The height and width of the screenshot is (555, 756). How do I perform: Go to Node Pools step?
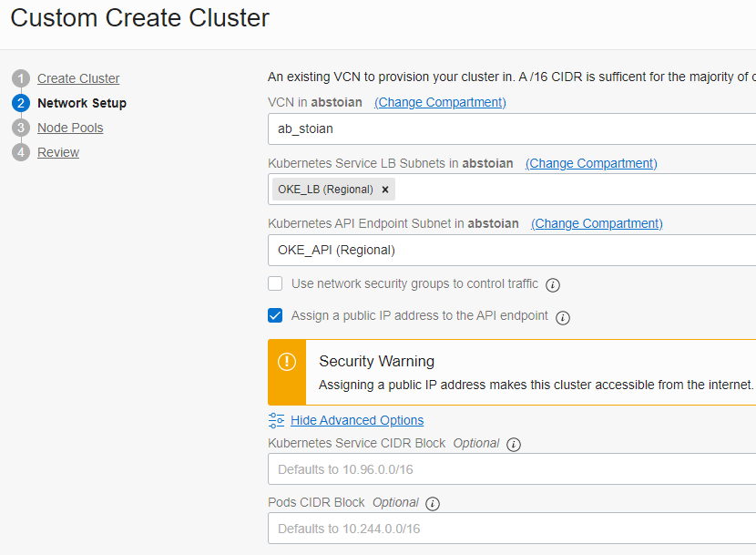pos(70,128)
